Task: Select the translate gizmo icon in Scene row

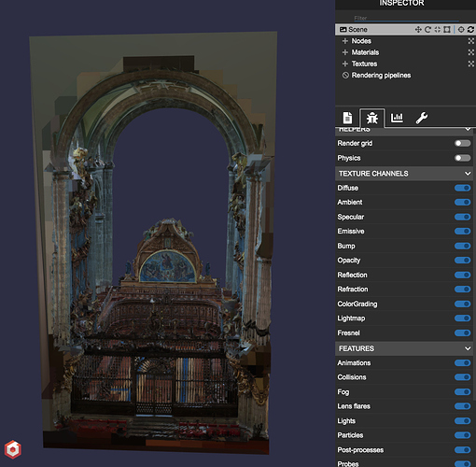Action: coord(418,29)
